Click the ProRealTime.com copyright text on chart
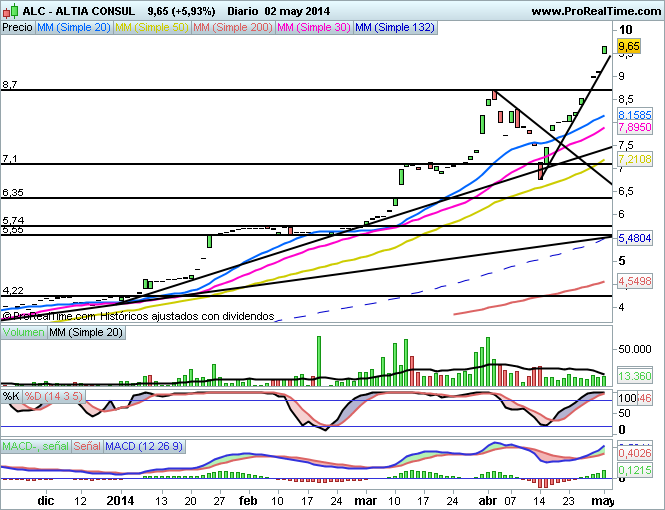The image size is (665, 510). tap(137, 316)
